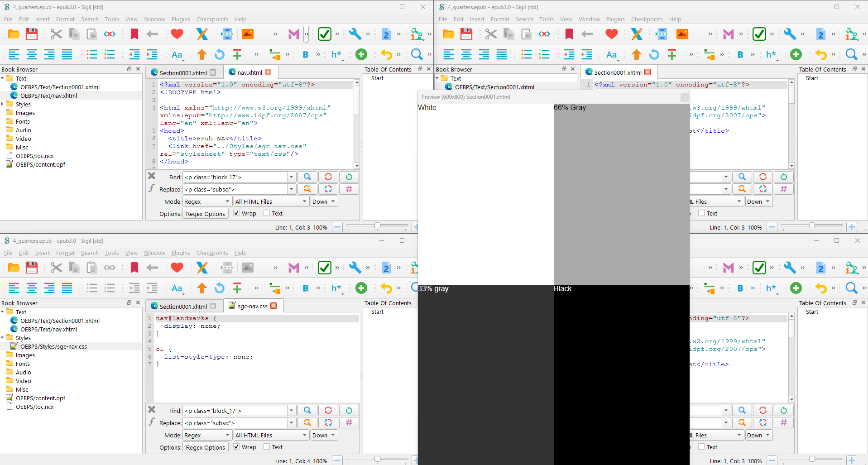Open the Checkpoints menu in top-right window
This screenshot has height=465, width=868.
(647, 19)
